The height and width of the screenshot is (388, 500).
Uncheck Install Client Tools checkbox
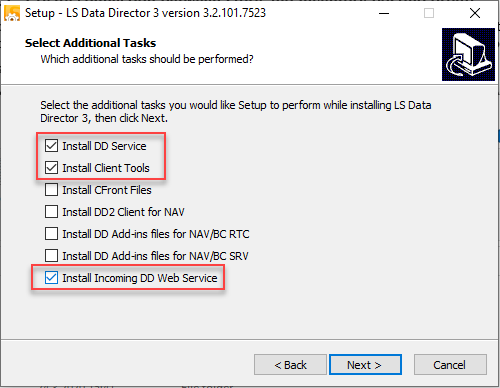(x=51, y=168)
